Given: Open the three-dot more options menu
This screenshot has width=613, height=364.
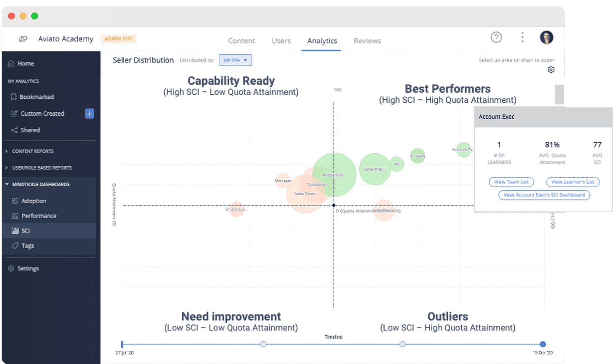Looking at the screenshot, I should (x=522, y=38).
